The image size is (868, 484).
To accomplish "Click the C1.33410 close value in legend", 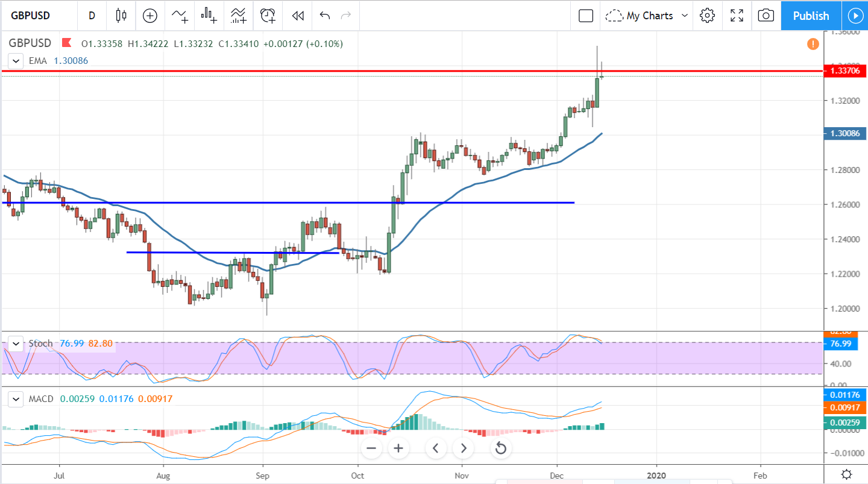I will click(239, 43).
